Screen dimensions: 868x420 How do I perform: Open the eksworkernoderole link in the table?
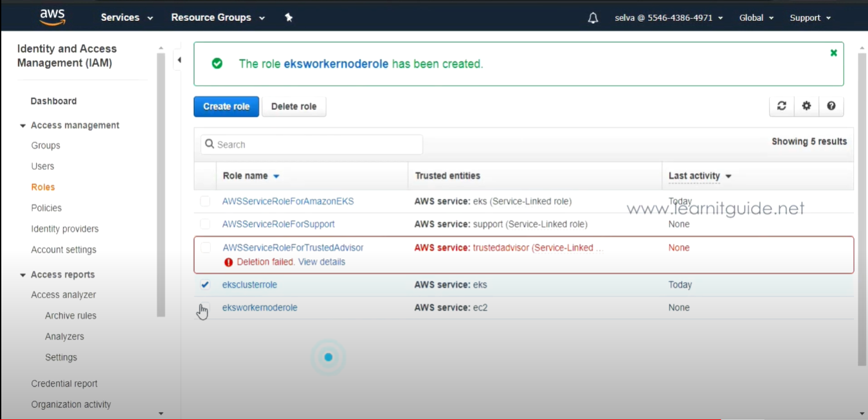point(260,307)
